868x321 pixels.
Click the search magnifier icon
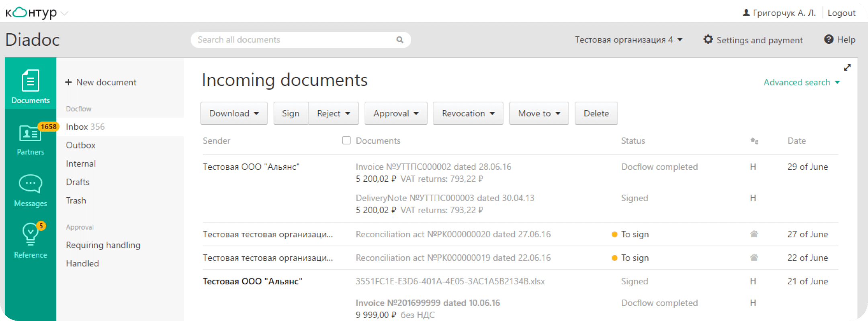click(400, 40)
